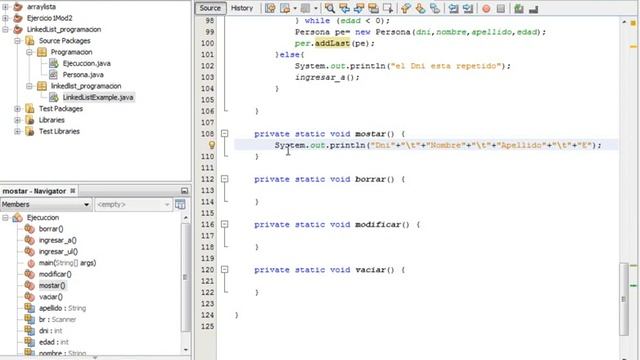Click the Comment code icon
This screenshot has width=640, height=360.
point(519,9)
